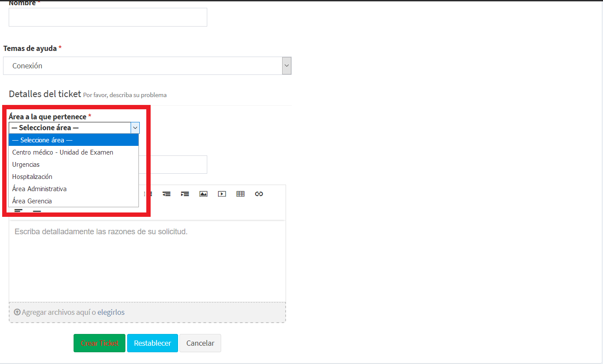Insert a hyperlink using the chain icon
The height and width of the screenshot is (364, 603).
point(259,194)
